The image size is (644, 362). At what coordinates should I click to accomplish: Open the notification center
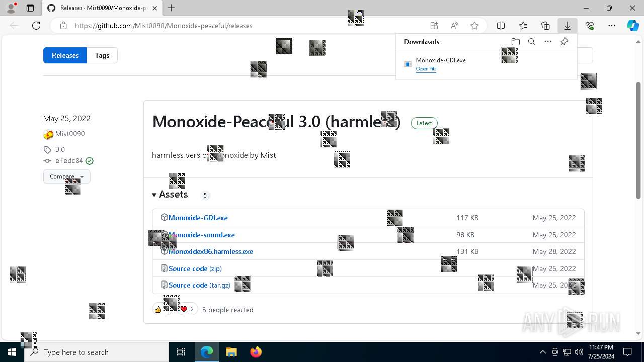627,352
